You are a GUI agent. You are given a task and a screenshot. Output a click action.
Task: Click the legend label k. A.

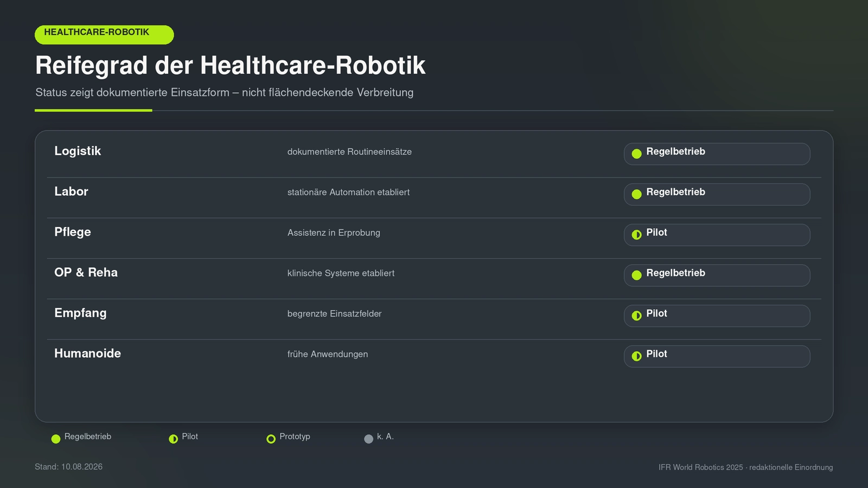point(385,436)
